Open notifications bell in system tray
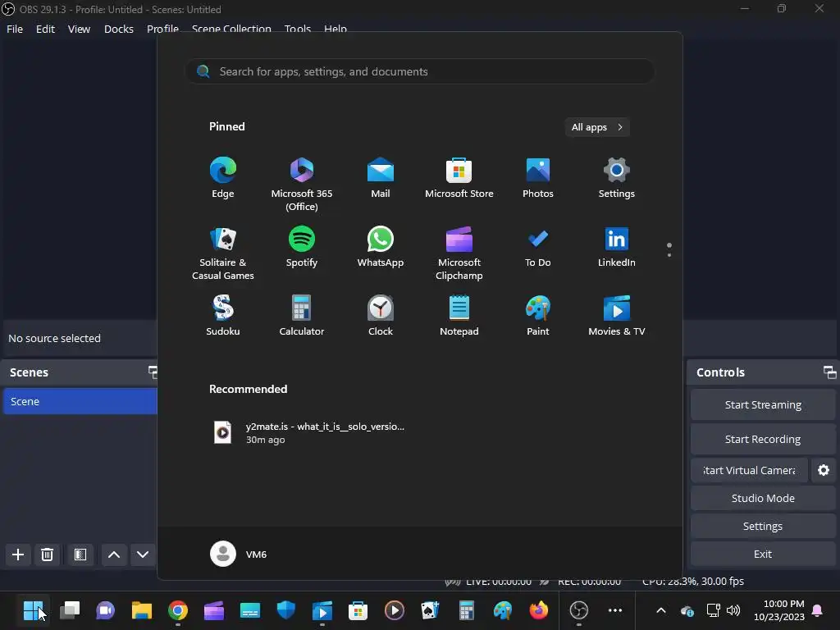 pyautogui.click(x=818, y=610)
